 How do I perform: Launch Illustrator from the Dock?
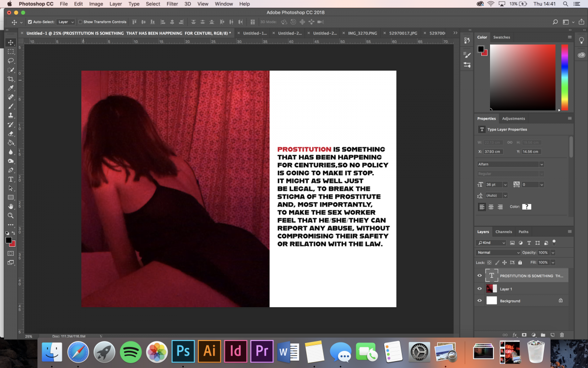click(209, 351)
